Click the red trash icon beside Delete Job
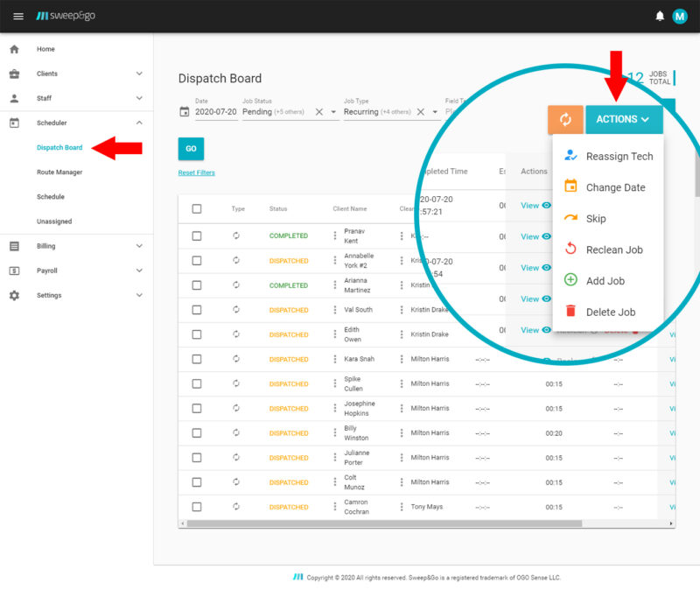The height and width of the screenshot is (590, 700). pyautogui.click(x=572, y=312)
